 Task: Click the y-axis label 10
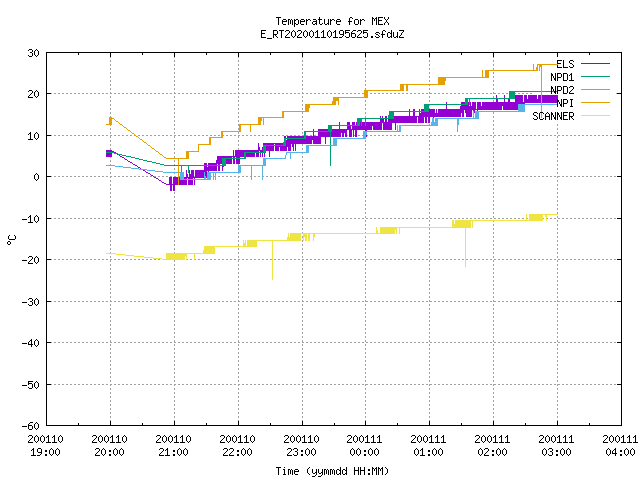click(33, 136)
